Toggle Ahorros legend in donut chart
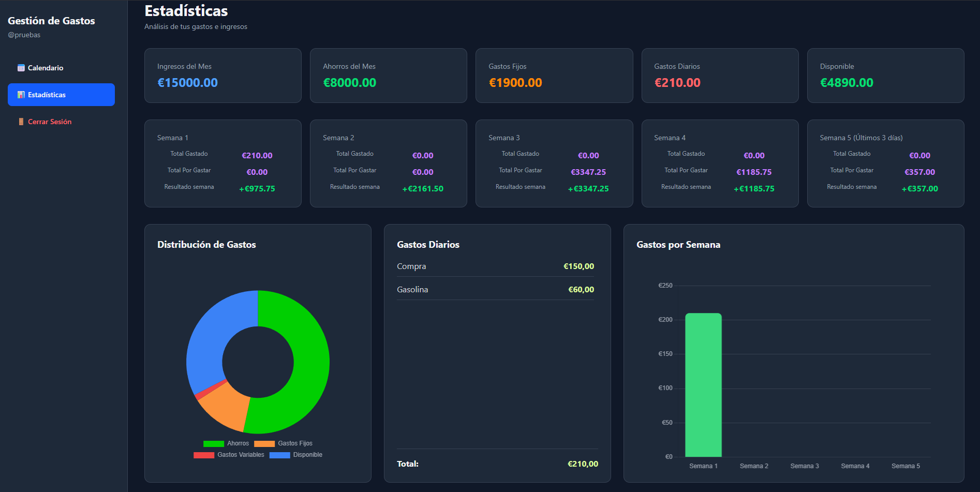Screen dimensions: 980x492 point(226,443)
